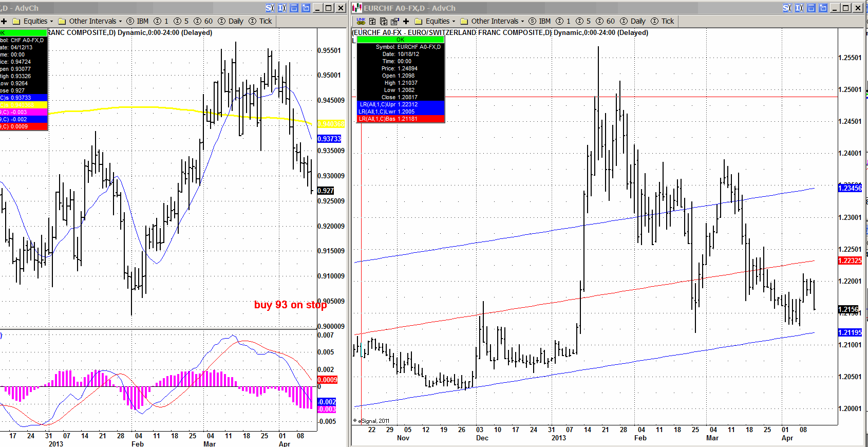Click the IX interval-link icon in EURCHF title bar
Viewport: 868px width, 447px height.
tap(799, 8)
